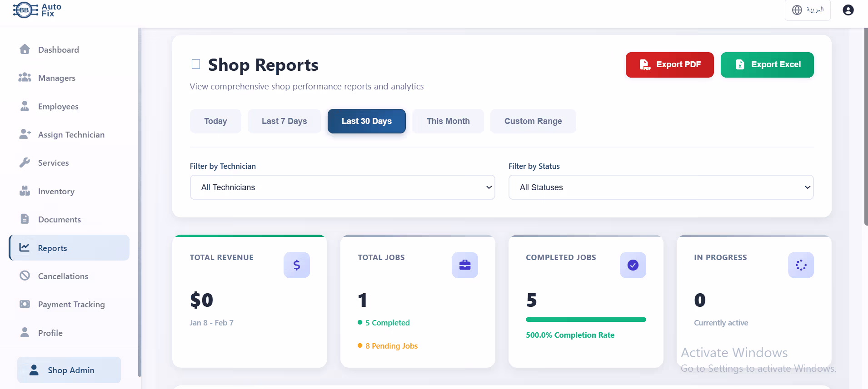
Task: Go to Employees page
Action: click(69, 106)
